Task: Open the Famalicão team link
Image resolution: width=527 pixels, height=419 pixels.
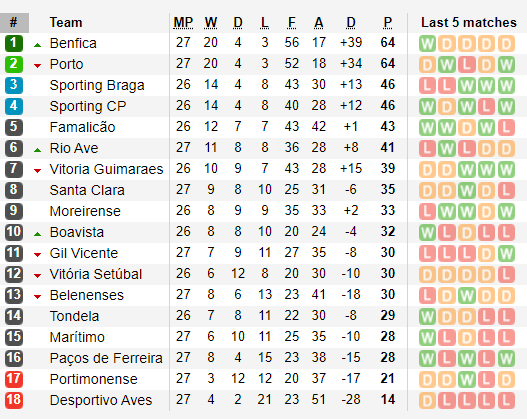Action: [82, 127]
